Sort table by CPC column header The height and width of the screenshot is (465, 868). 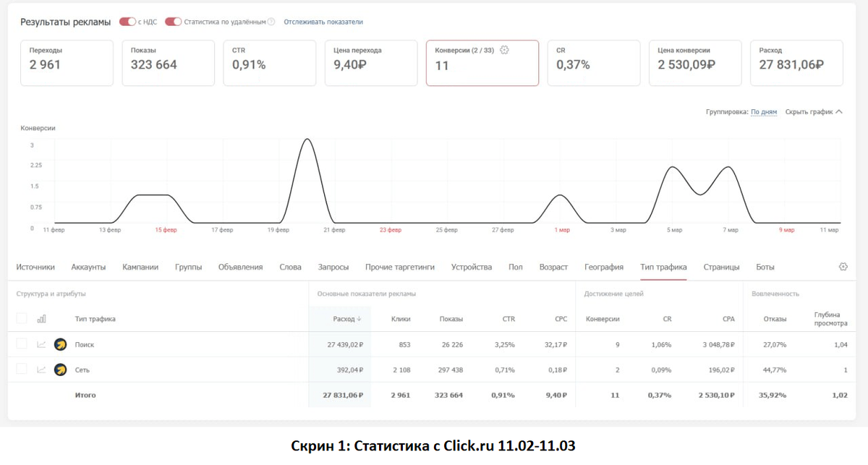(561, 319)
